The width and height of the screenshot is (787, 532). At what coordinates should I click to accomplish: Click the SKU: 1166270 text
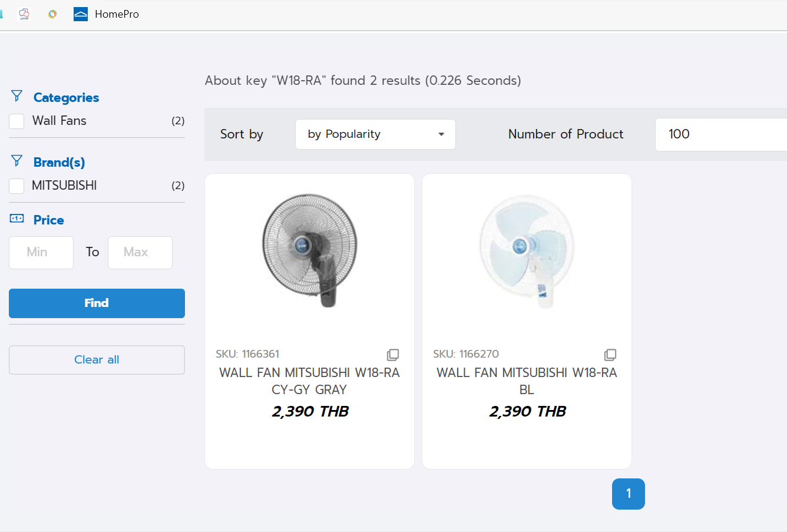pyautogui.click(x=466, y=354)
